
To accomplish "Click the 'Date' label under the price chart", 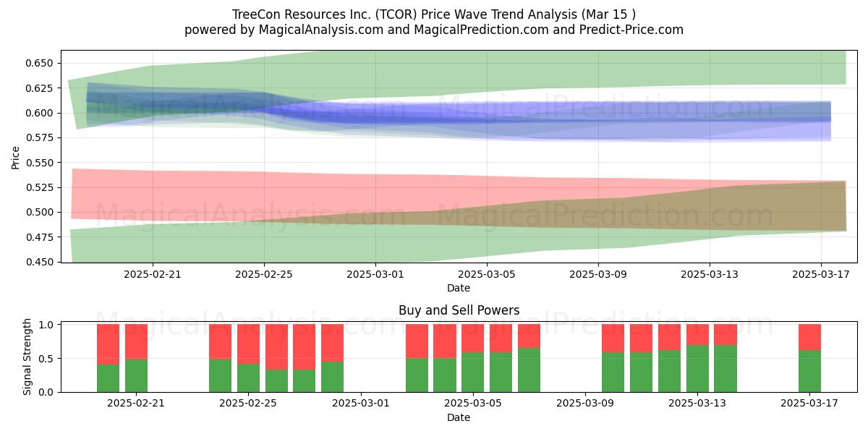I will [459, 288].
